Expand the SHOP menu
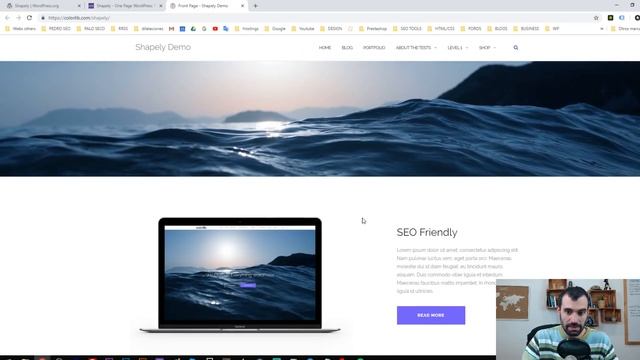The height and width of the screenshot is (360, 640). coord(487,48)
